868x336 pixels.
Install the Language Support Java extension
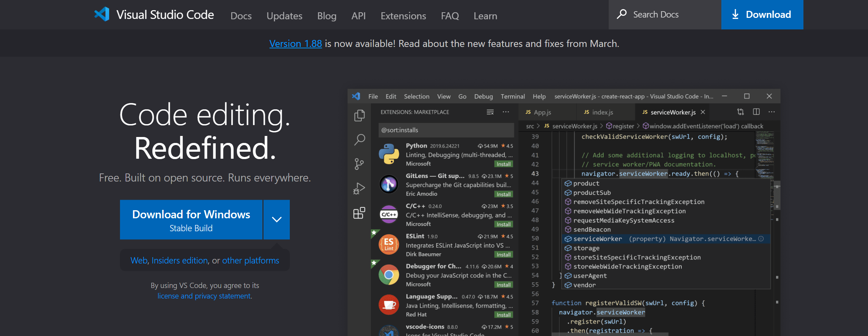(503, 315)
